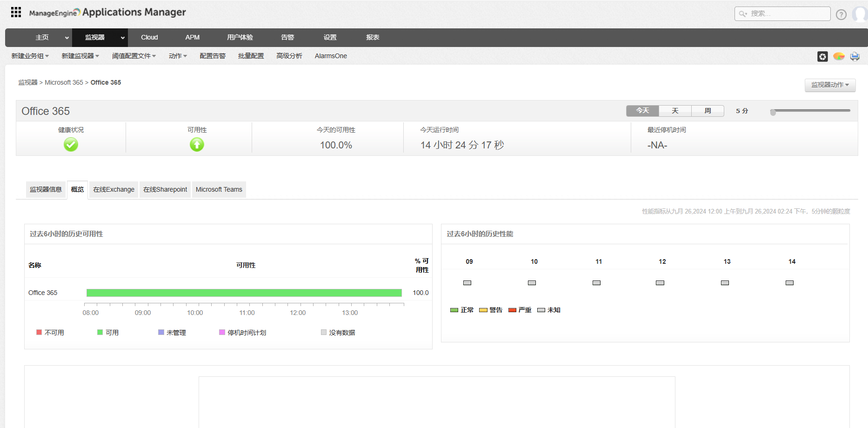Click the green Office 365 availability bar

tap(244, 293)
